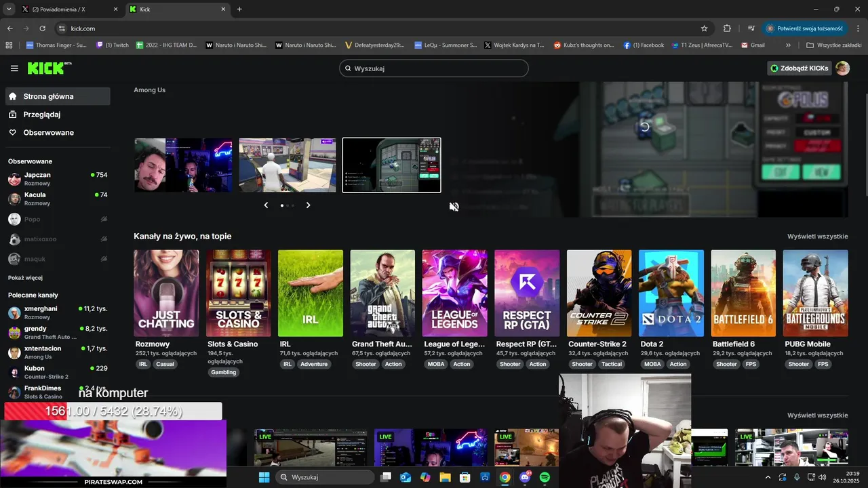868x488 pixels.
Task: Open xmerghani recommended channel
Action: (58, 312)
